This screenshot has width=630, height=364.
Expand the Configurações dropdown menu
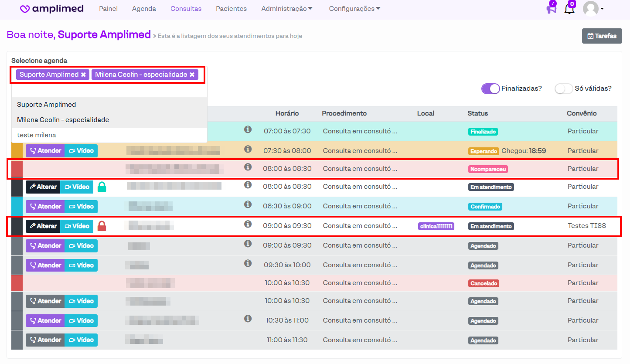[x=354, y=9]
